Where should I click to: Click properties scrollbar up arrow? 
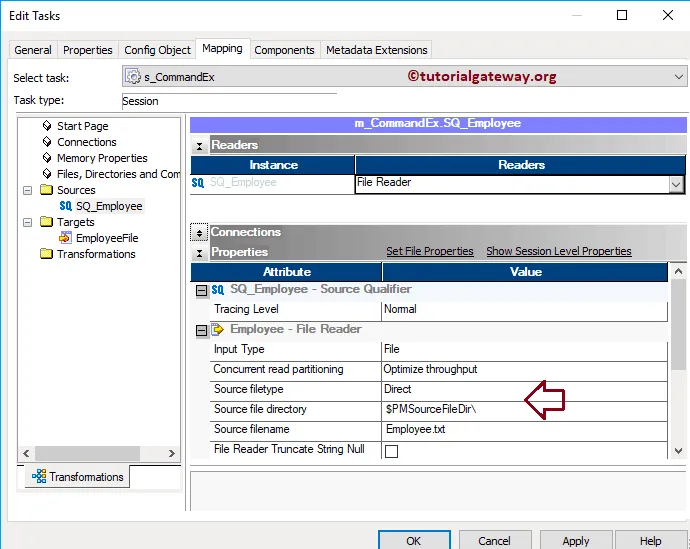click(678, 271)
